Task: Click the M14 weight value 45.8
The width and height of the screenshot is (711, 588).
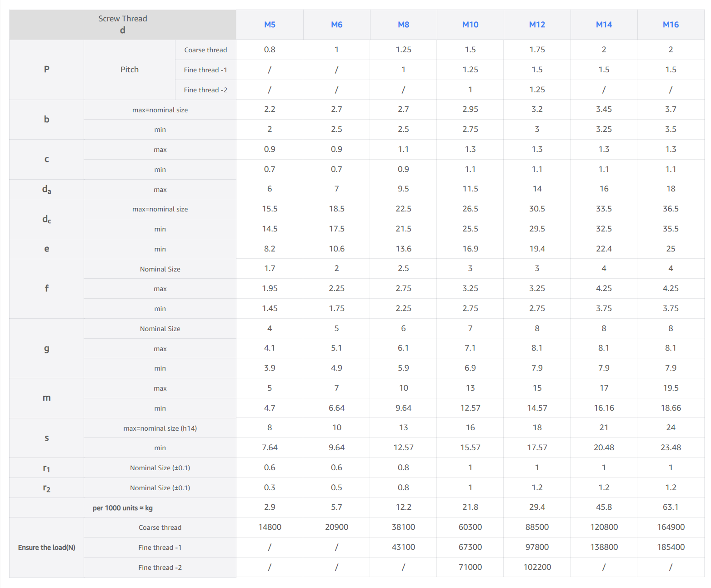Action: click(604, 507)
